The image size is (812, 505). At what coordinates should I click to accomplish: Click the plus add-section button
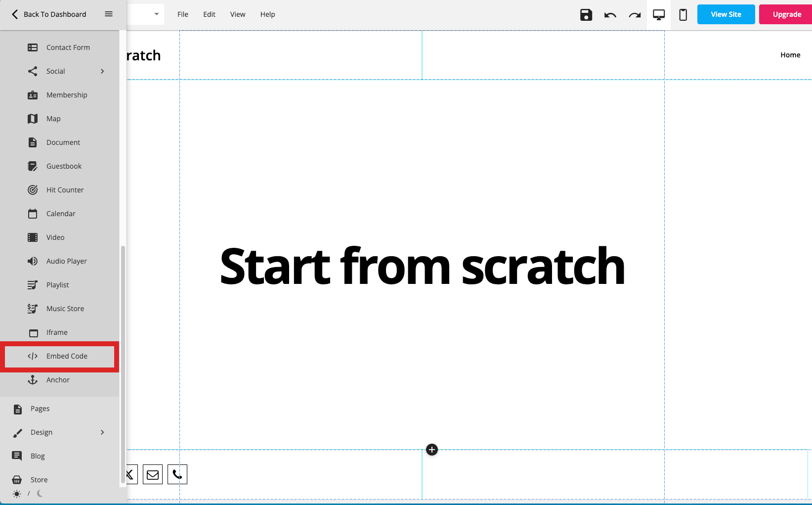(x=432, y=450)
